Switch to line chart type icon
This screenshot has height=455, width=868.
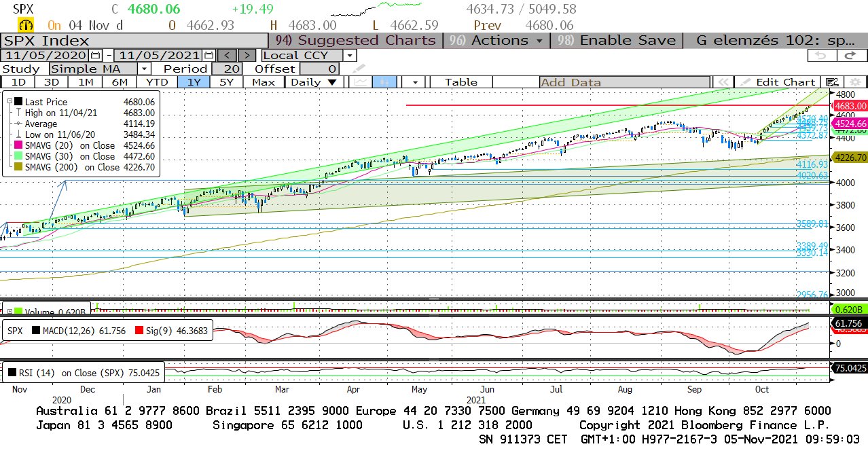tap(361, 82)
